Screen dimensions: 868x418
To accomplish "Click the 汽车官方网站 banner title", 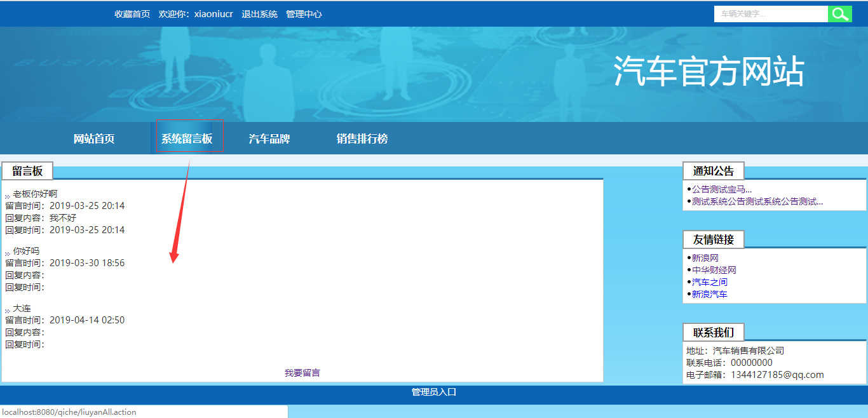I will 709,71.
